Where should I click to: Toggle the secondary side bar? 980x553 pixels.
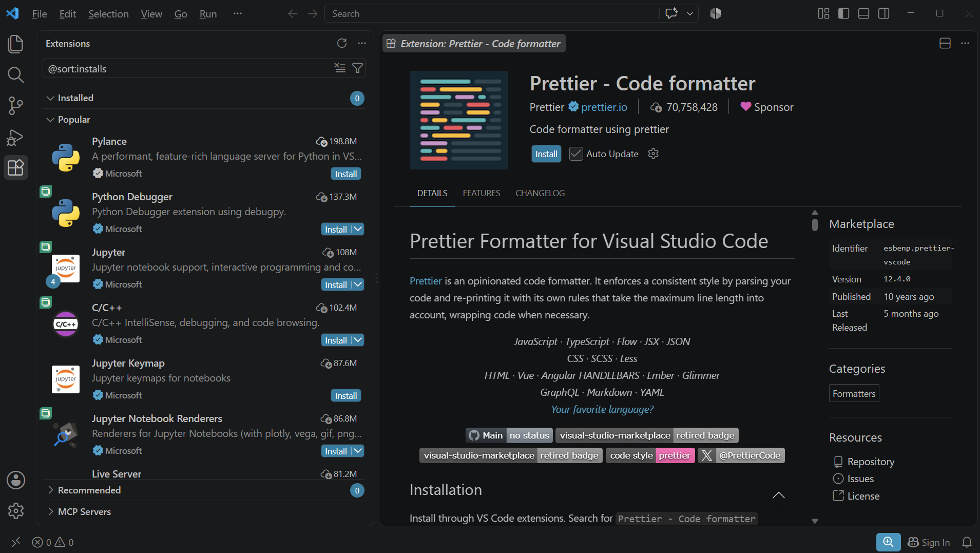point(883,14)
